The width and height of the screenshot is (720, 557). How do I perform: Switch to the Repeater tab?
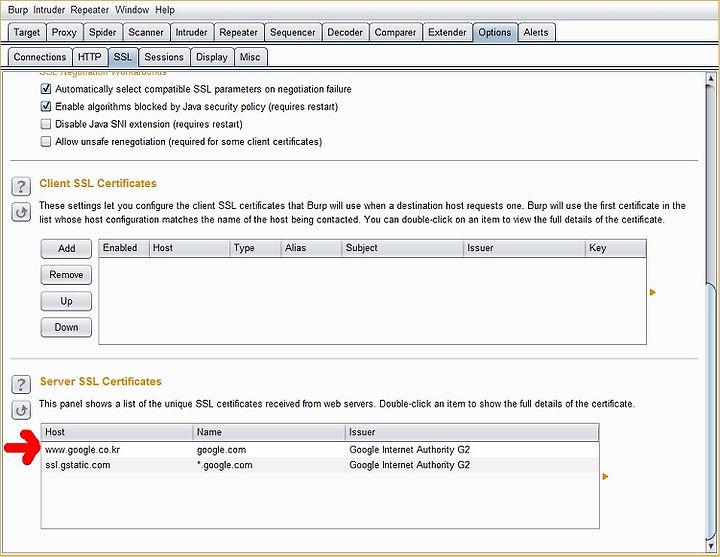(238, 32)
